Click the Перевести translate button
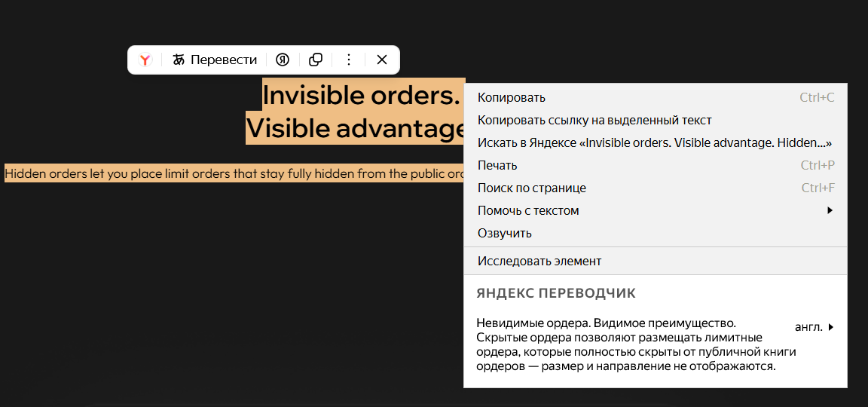The width and height of the screenshot is (868, 407). click(215, 60)
